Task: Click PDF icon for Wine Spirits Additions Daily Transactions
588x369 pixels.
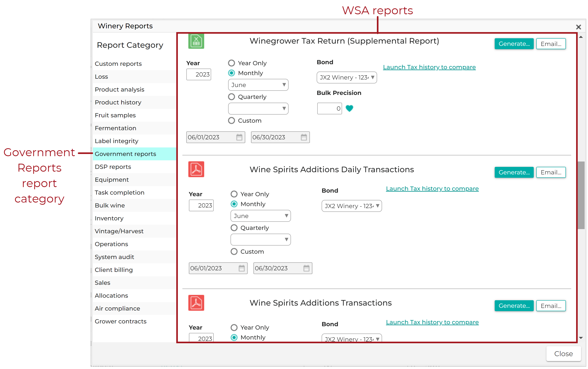Action: [x=196, y=169]
